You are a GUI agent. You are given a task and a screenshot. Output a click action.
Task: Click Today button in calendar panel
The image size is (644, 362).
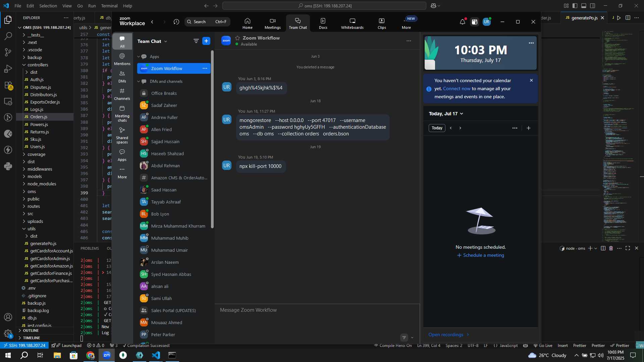click(x=437, y=128)
